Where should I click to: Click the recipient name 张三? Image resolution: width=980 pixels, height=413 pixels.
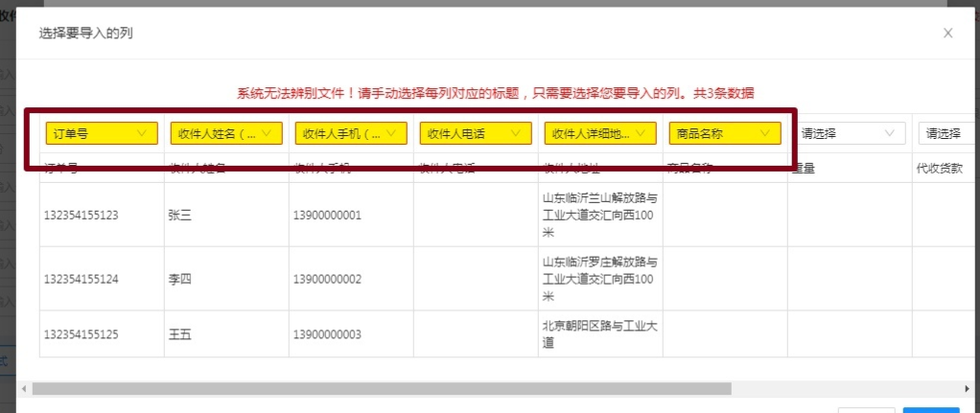coord(180,216)
